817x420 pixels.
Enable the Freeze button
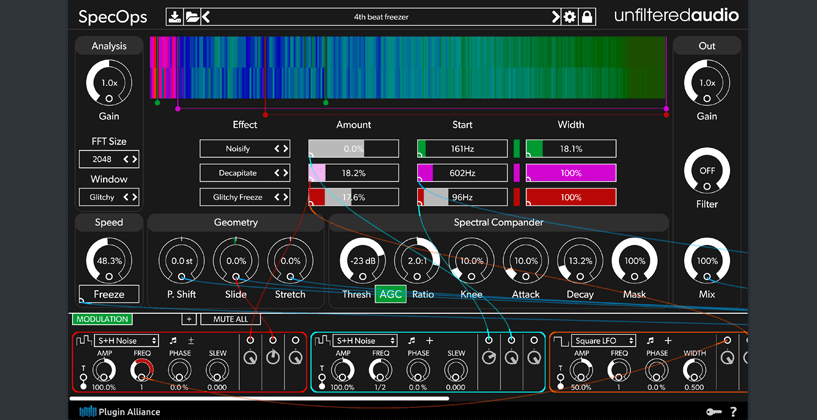pyautogui.click(x=109, y=295)
